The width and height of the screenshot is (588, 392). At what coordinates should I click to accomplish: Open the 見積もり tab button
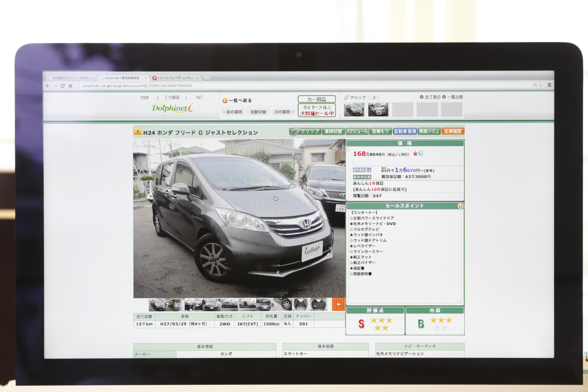coord(381,131)
